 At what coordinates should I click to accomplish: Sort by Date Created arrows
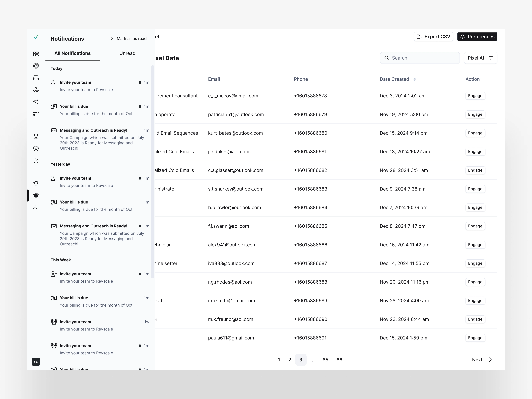pos(415,79)
